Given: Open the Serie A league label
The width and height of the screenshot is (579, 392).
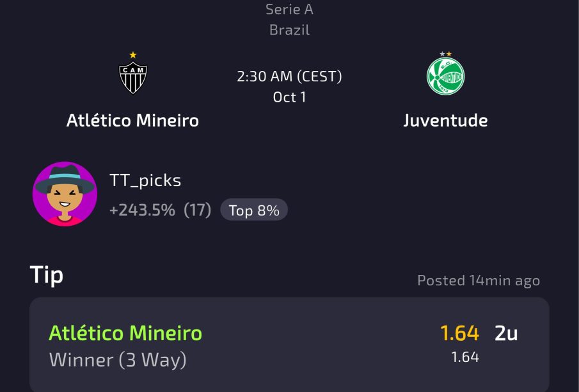Looking at the screenshot, I should pyautogui.click(x=289, y=10).
